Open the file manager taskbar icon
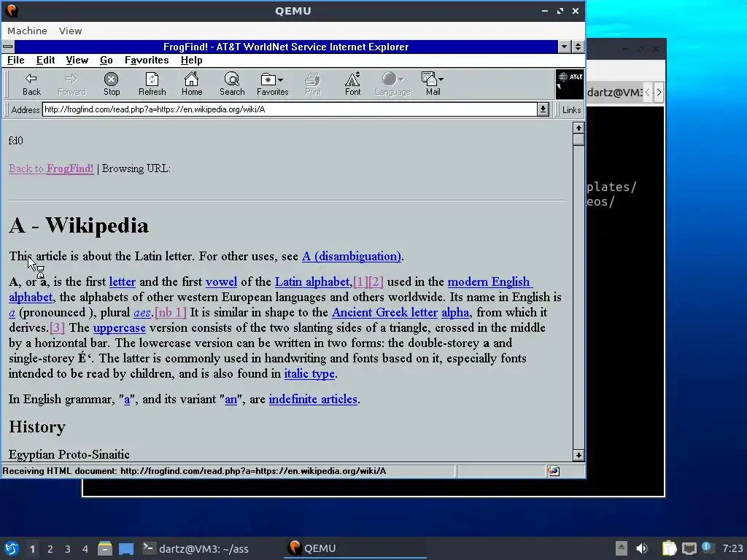747x560 pixels. point(105,548)
